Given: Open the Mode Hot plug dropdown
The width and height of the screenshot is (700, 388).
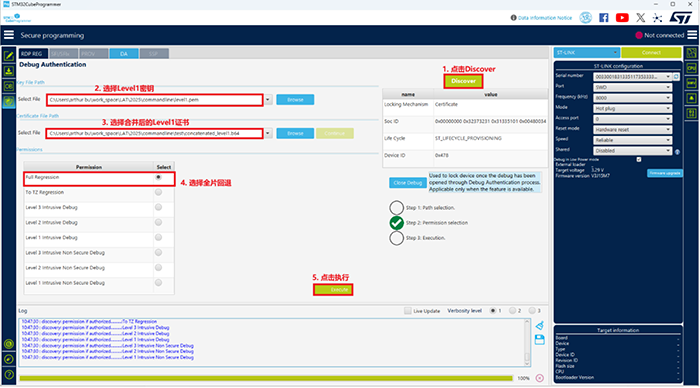Looking at the screenshot, I should (x=633, y=108).
